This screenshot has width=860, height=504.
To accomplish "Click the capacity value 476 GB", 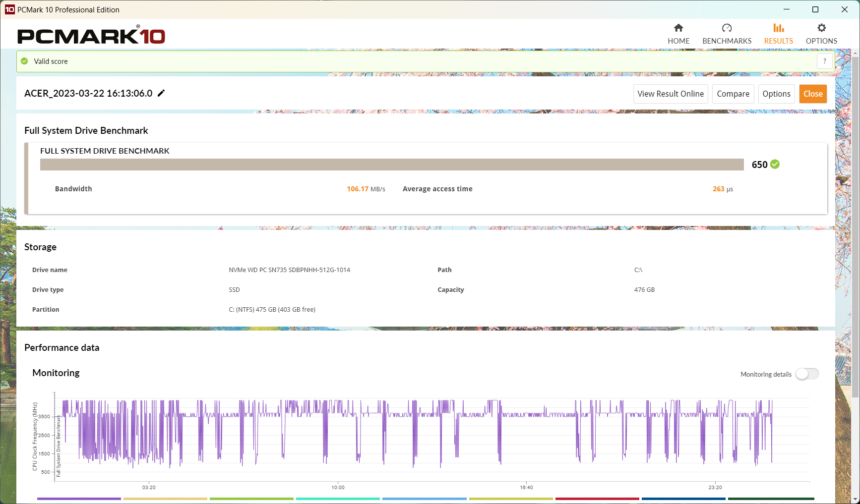I will (644, 290).
